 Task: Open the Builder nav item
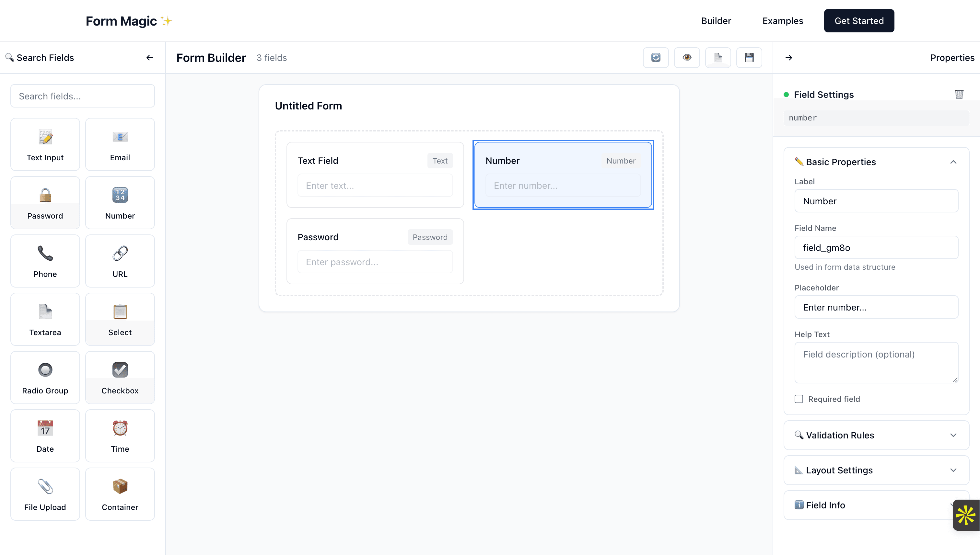click(x=716, y=21)
